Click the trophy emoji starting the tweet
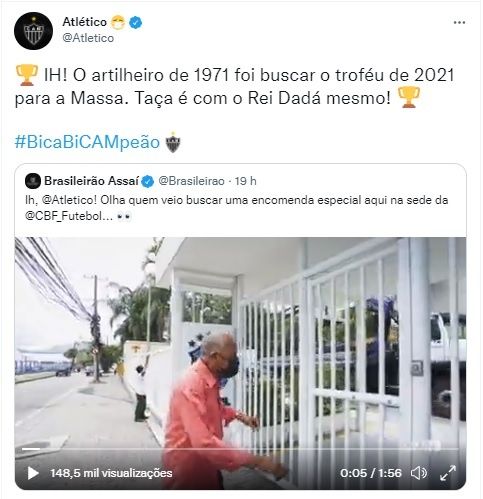Screen dimensions: 483x499 pos(27,75)
